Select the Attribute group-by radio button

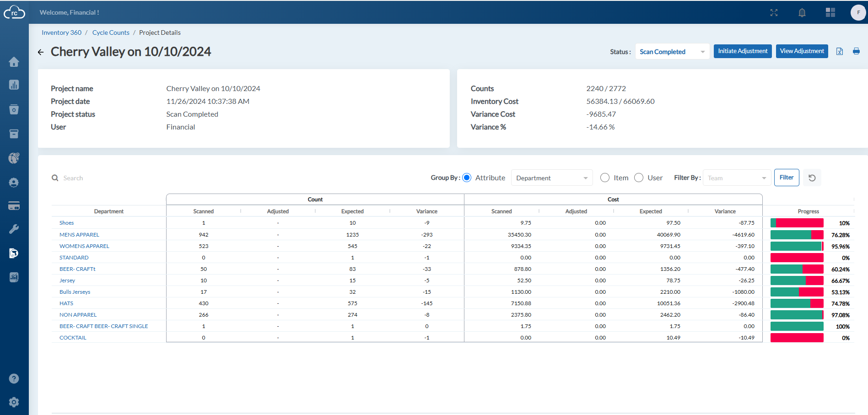pyautogui.click(x=467, y=178)
